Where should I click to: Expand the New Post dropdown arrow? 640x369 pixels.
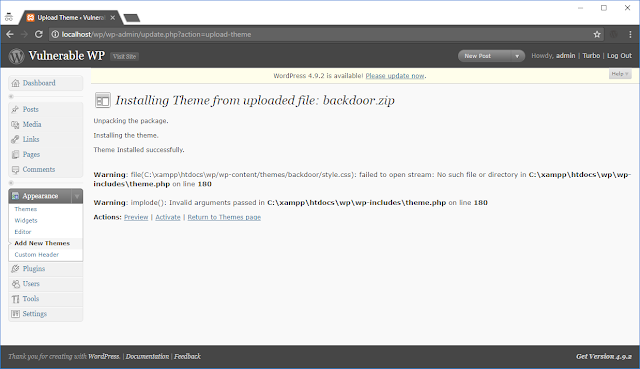tap(517, 56)
